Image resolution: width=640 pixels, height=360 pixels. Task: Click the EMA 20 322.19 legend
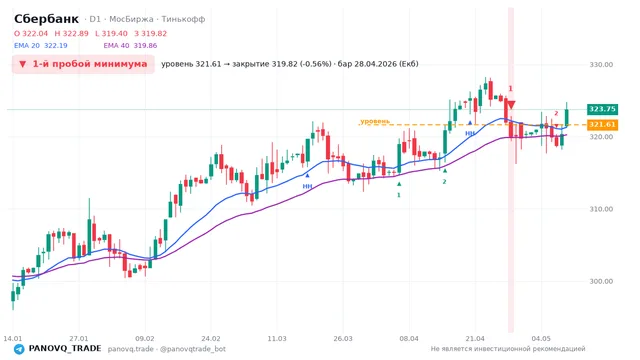click(x=41, y=46)
